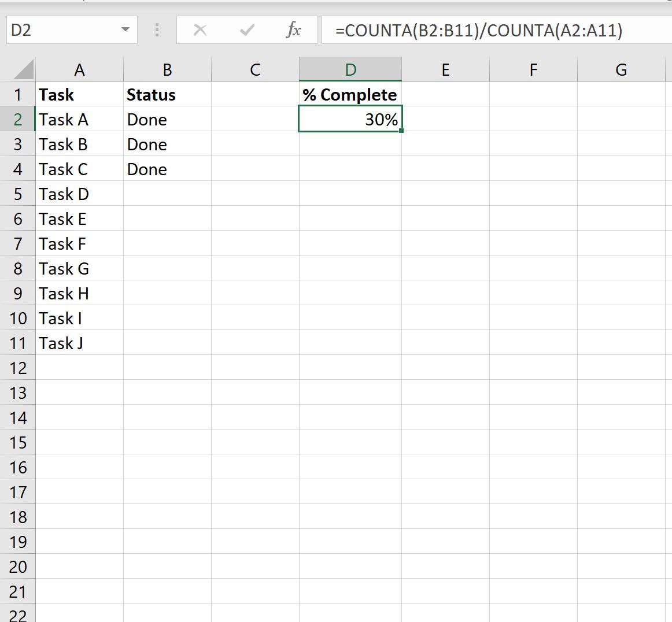Select column D header

[350, 69]
